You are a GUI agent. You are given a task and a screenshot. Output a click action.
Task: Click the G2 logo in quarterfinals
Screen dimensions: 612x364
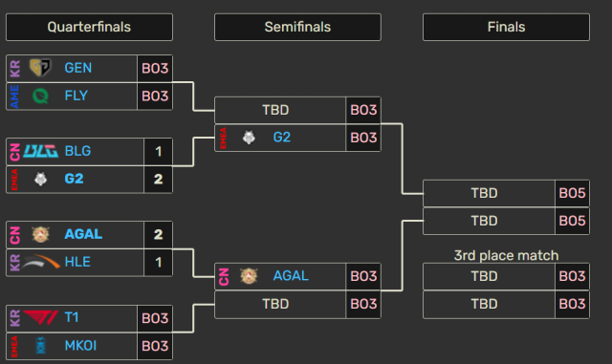click(40, 179)
